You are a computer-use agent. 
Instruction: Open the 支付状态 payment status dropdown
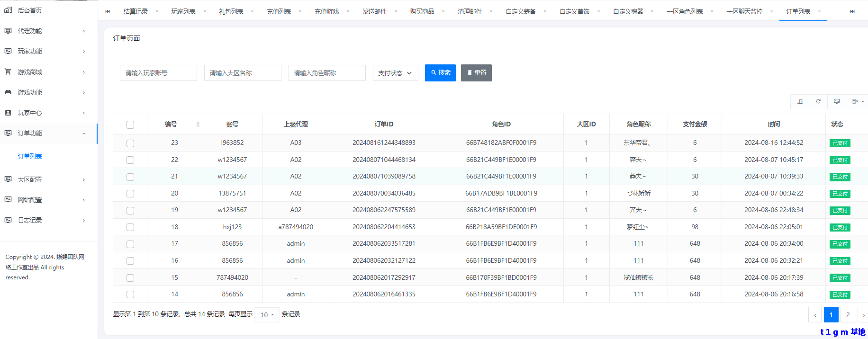tap(395, 73)
